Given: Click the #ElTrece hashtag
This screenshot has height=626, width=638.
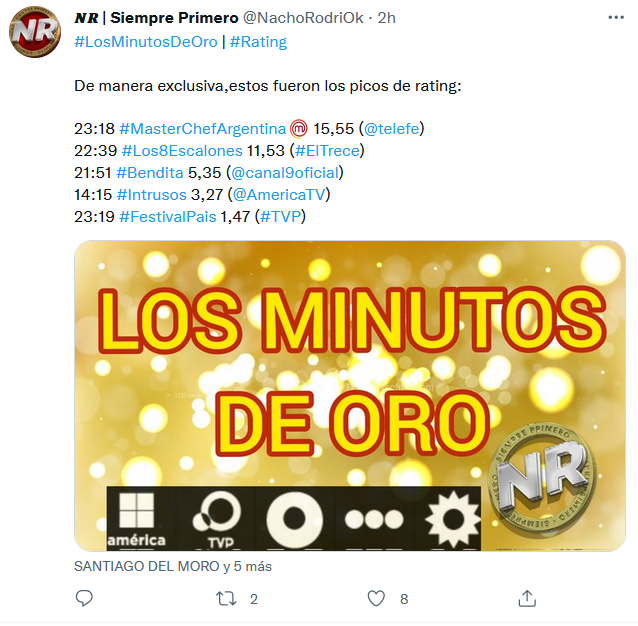Looking at the screenshot, I should 327,151.
